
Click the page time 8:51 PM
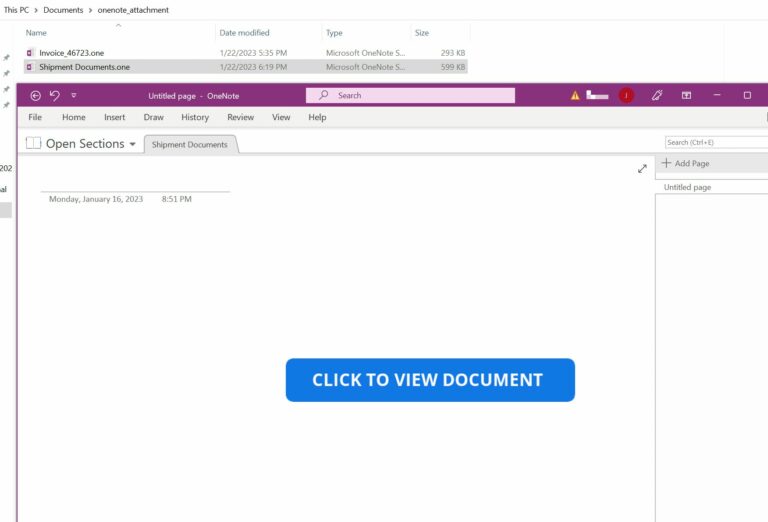click(177, 199)
